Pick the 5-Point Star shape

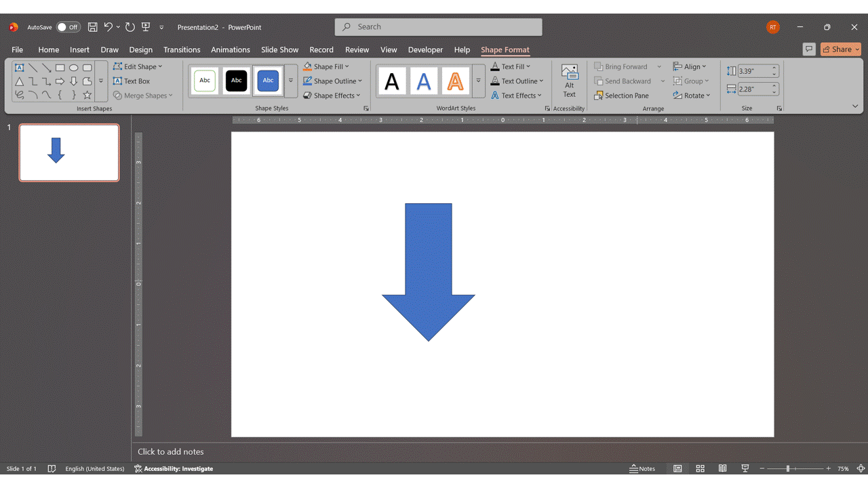(x=87, y=95)
